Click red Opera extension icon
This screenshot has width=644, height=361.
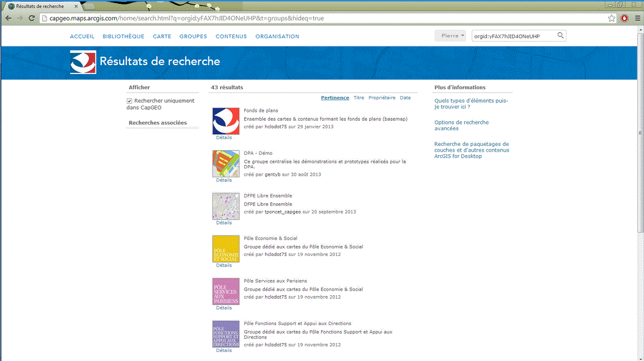pyautogui.click(x=624, y=19)
